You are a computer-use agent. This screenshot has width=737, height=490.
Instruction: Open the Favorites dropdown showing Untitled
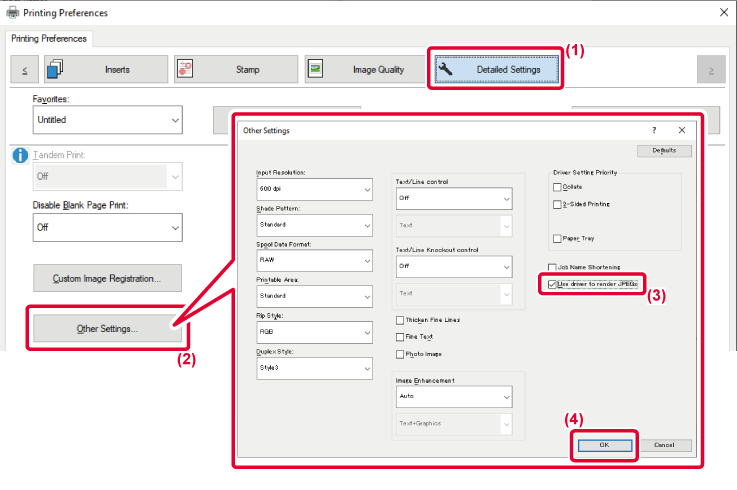pos(108,120)
